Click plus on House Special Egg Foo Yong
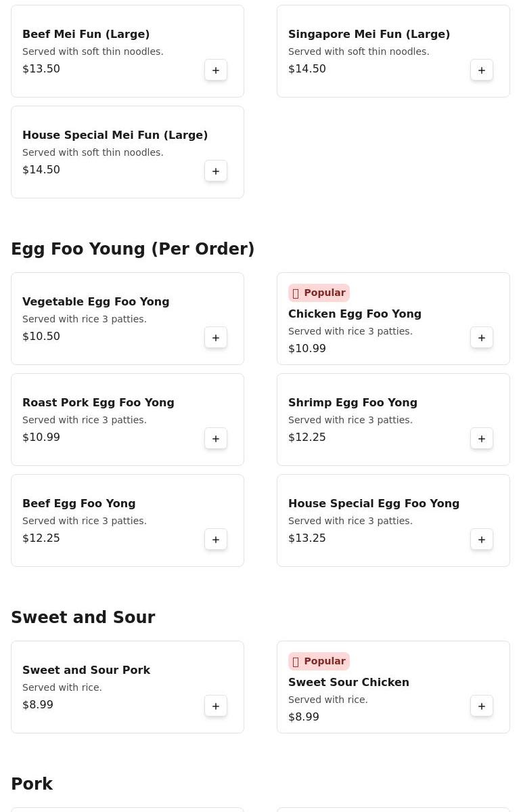The height and width of the screenshot is (812, 521). [482, 540]
